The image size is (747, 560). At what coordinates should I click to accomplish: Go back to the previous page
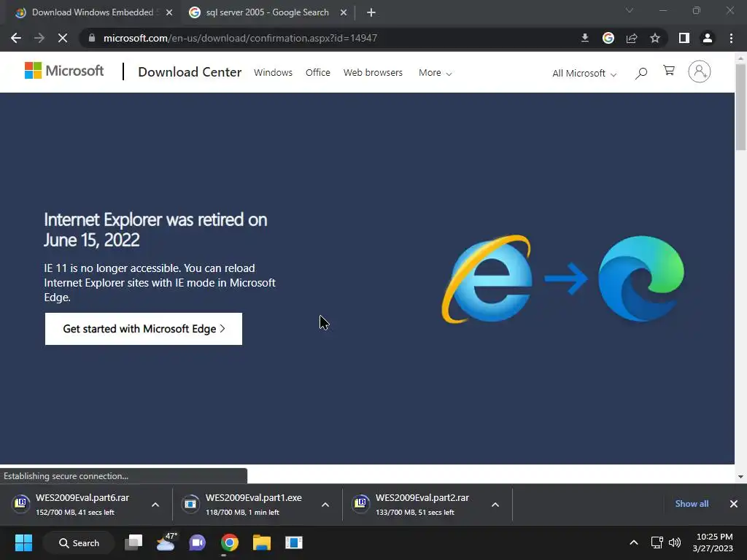16,38
